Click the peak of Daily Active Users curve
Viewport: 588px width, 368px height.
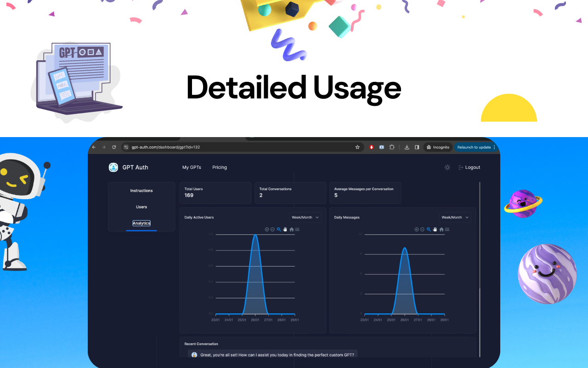[x=255, y=235]
